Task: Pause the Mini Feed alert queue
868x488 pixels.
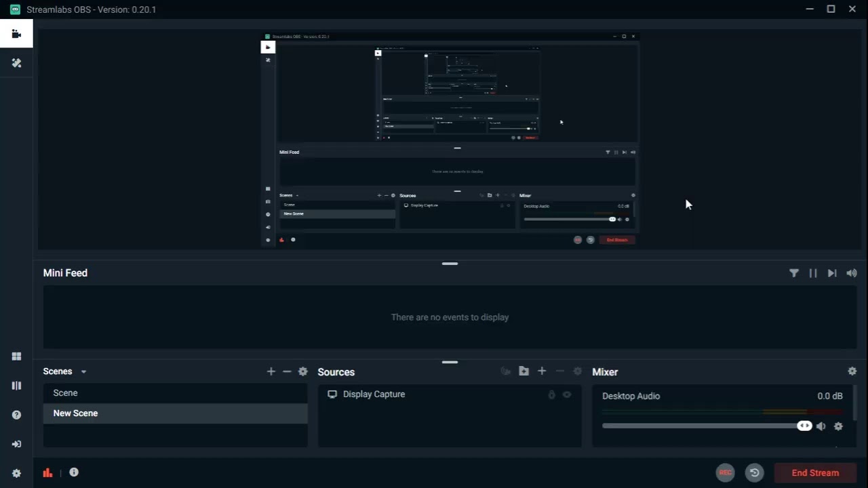Action: pyautogui.click(x=813, y=273)
